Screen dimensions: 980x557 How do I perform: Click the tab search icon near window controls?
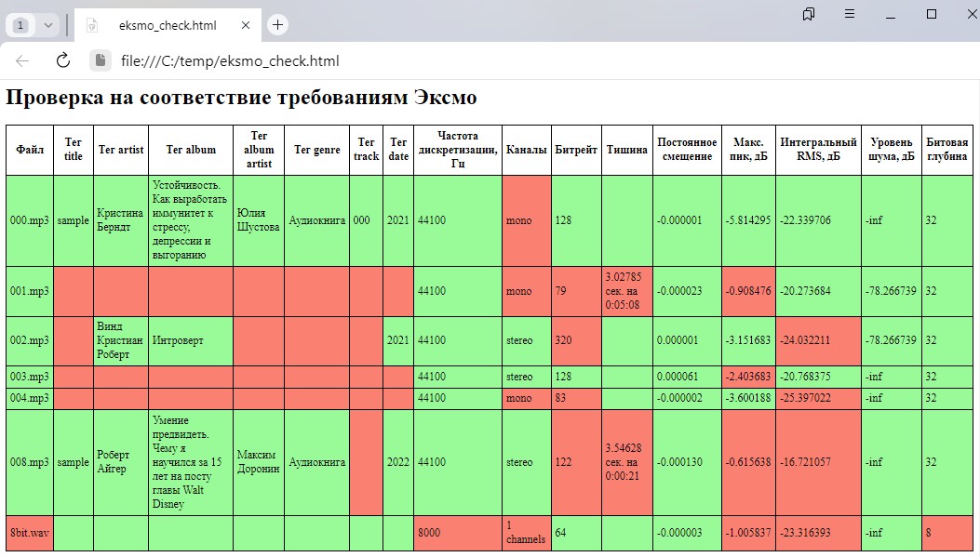point(809,14)
